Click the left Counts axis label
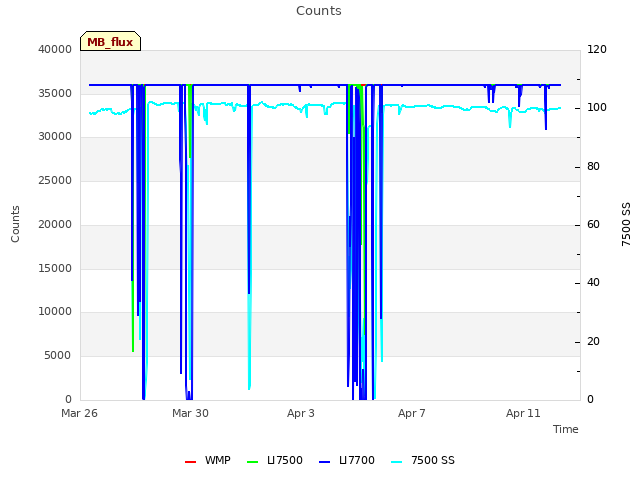640x480 pixels. [x=15, y=224]
